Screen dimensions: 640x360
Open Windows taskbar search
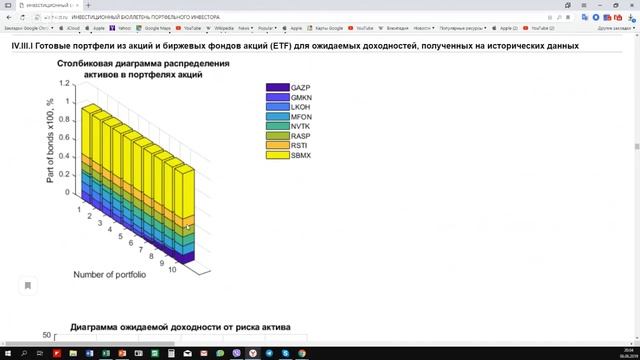24,353
